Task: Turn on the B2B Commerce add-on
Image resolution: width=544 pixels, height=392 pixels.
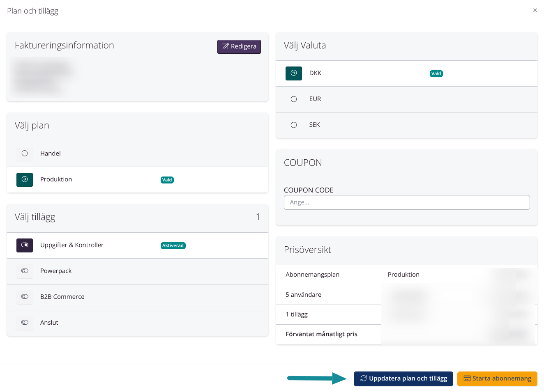Action: tap(25, 297)
